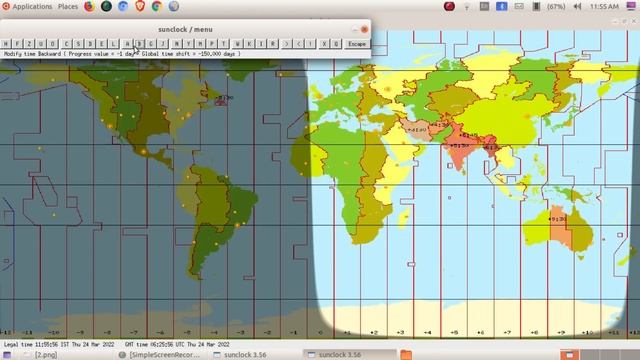Toggle night shading with the N key
The image size is (640, 360).
point(176,44)
